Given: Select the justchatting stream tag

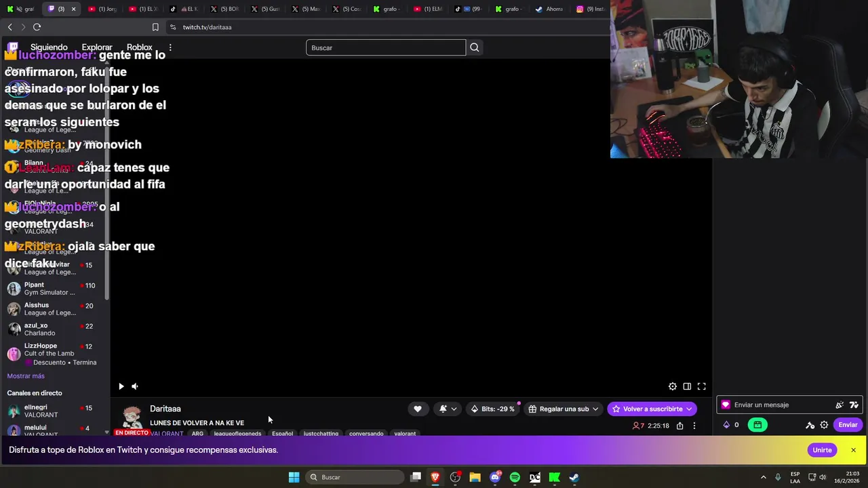Looking at the screenshot, I should [x=321, y=434].
